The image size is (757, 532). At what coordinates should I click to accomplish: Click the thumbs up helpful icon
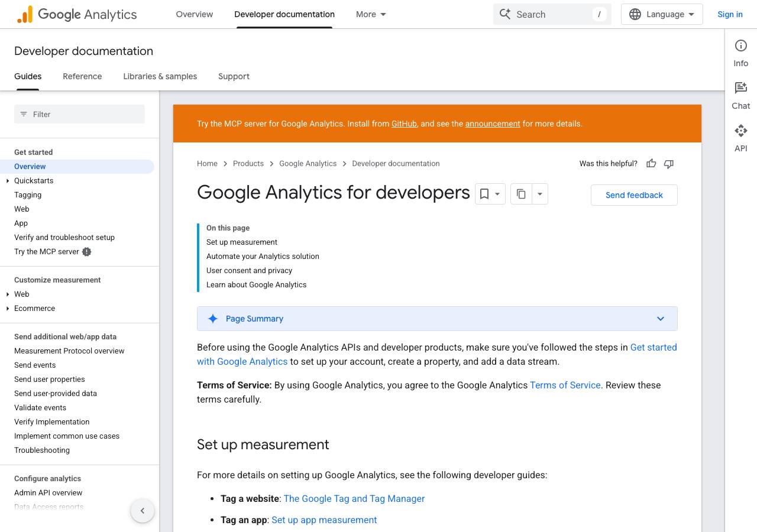coord(651,164)
